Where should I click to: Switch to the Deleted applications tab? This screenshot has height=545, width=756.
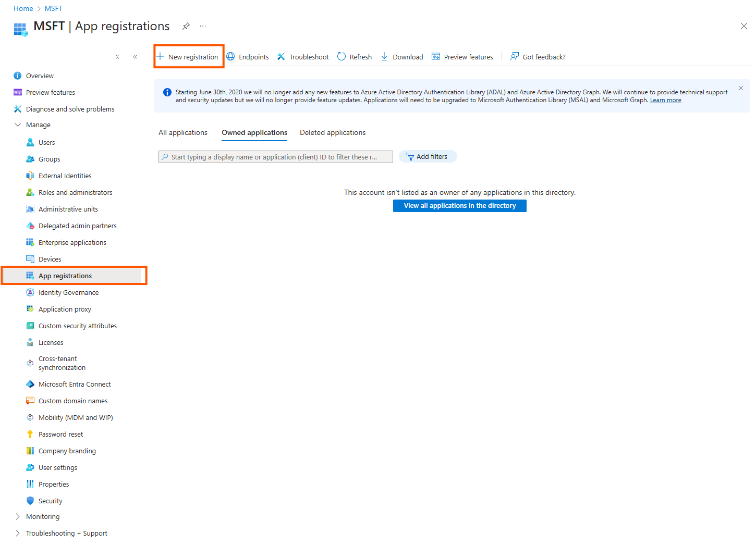(x=333, y=133)
